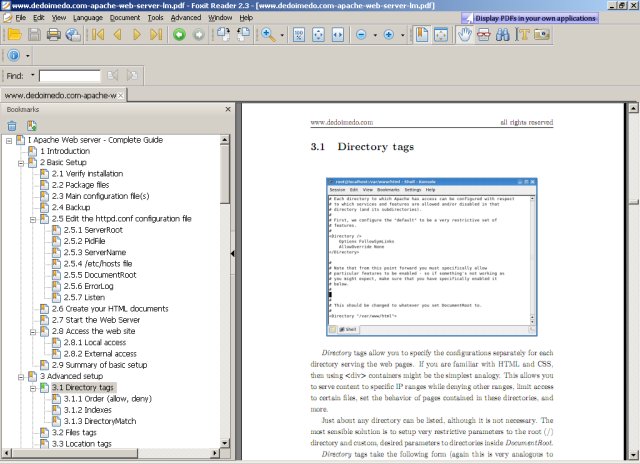Click the Open file folder icon

pos(15,35)
